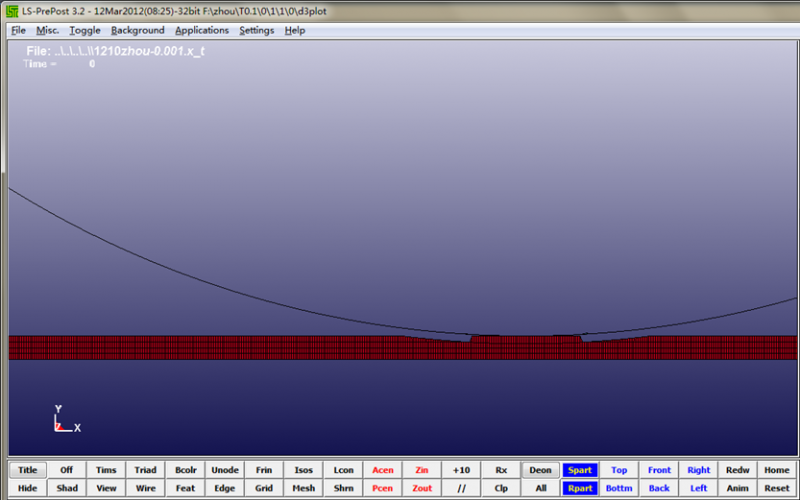Click the Time = 0 label

tap(59, 64)
